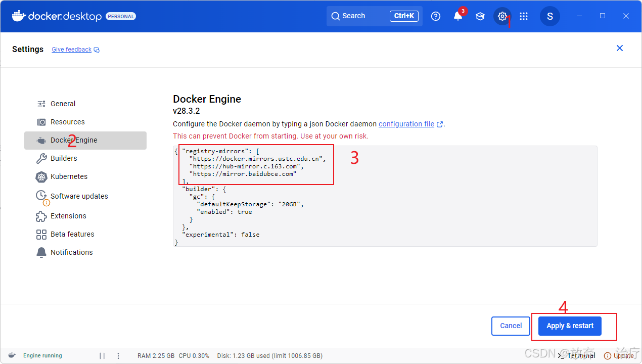Image resolution: width=642 pixels, height=364 pixels.
Task: Click the "enabled": true line
Action: coord(224,212)
